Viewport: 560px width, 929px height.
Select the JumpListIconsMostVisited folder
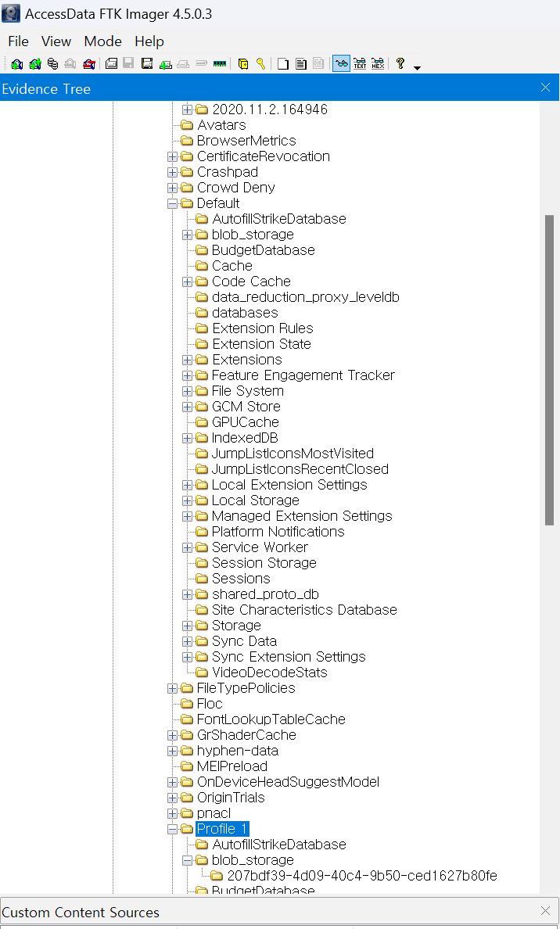coord(293,454)
